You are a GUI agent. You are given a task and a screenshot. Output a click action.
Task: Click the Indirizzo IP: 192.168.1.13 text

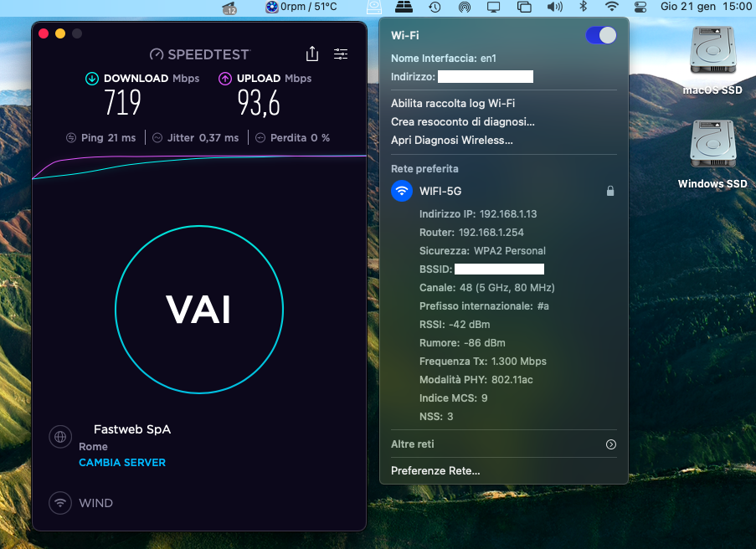478,214
